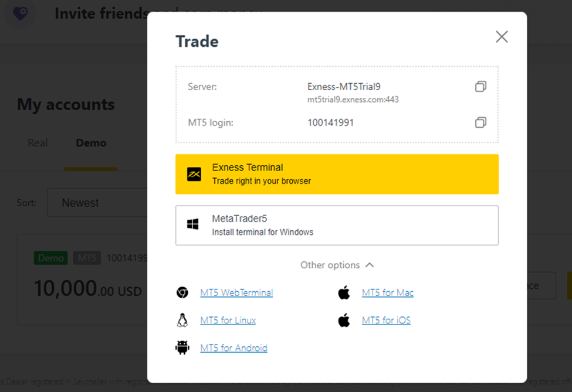Close the Trade dialog

pos(502,36)
